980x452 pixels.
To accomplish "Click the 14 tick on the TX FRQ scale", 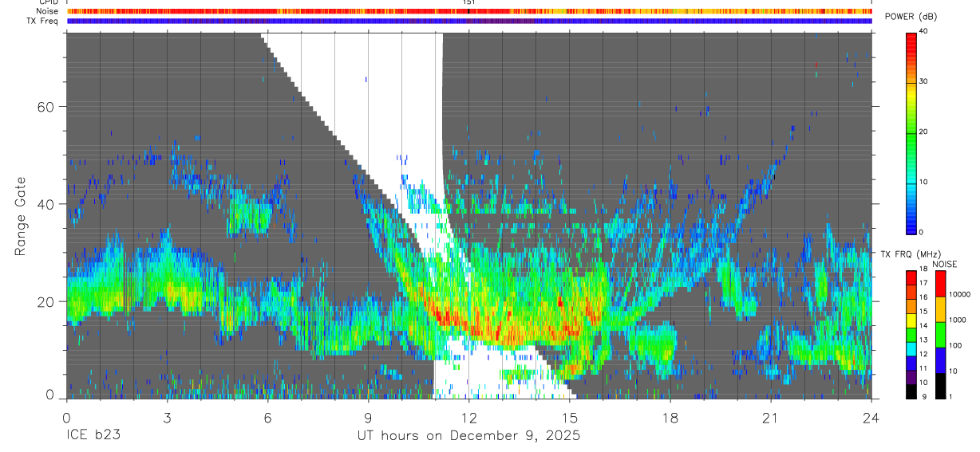I will tap(923, 325).
